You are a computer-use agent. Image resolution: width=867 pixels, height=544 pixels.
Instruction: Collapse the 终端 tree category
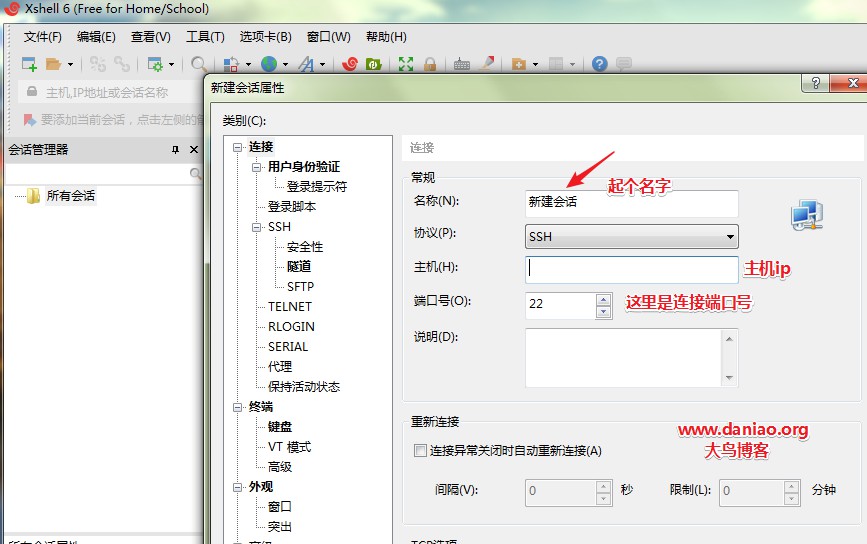[238, 407]
